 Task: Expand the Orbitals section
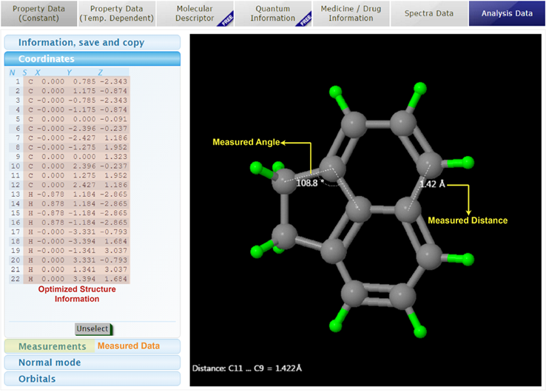coord(92,379)
